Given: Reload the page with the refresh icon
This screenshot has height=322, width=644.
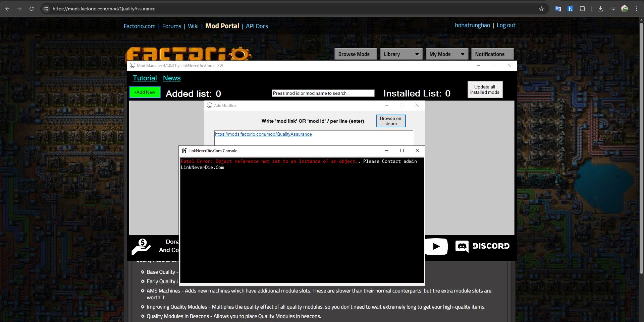Looking at the screenshot, I should [x=32, y=9].
